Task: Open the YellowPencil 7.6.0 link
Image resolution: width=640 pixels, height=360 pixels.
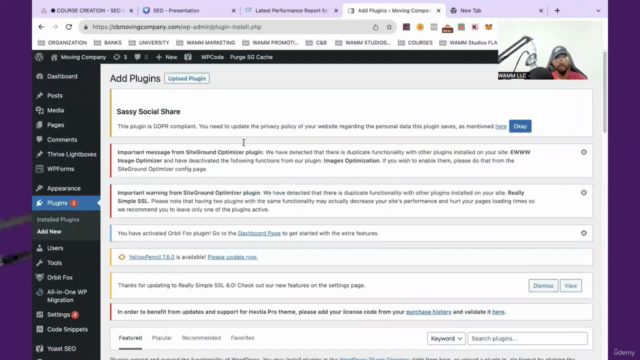Action: click(151, 257)
